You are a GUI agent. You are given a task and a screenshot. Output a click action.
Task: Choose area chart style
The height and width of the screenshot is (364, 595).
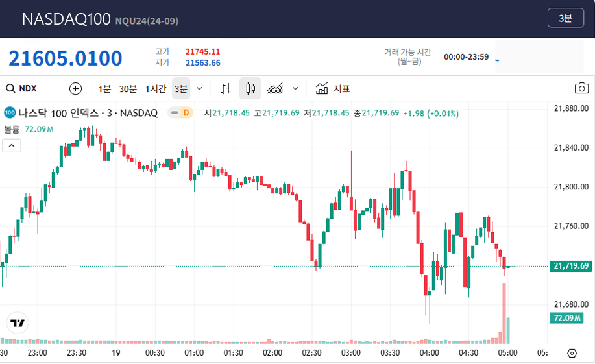(x=275, y=89)
